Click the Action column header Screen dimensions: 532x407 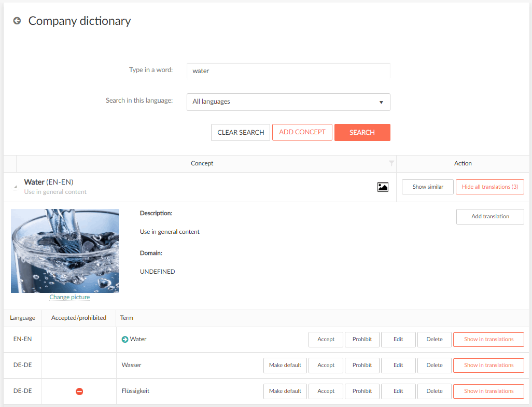click(463, 163)
